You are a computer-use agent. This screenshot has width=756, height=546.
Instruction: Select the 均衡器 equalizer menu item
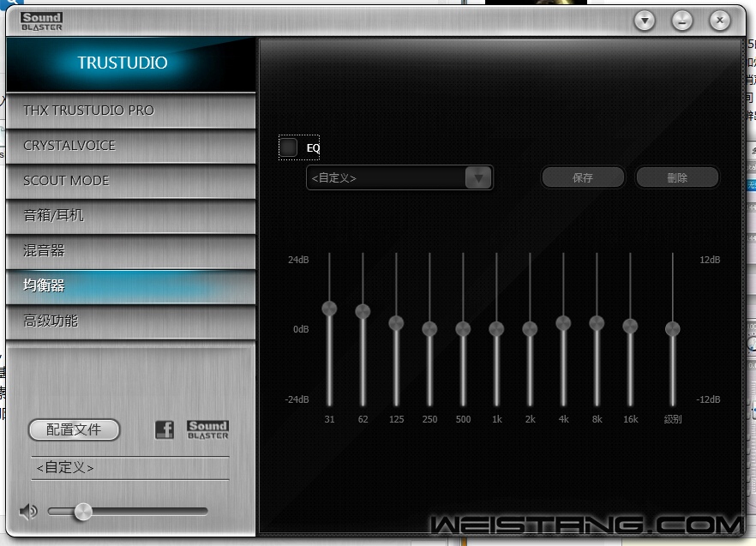130,286
